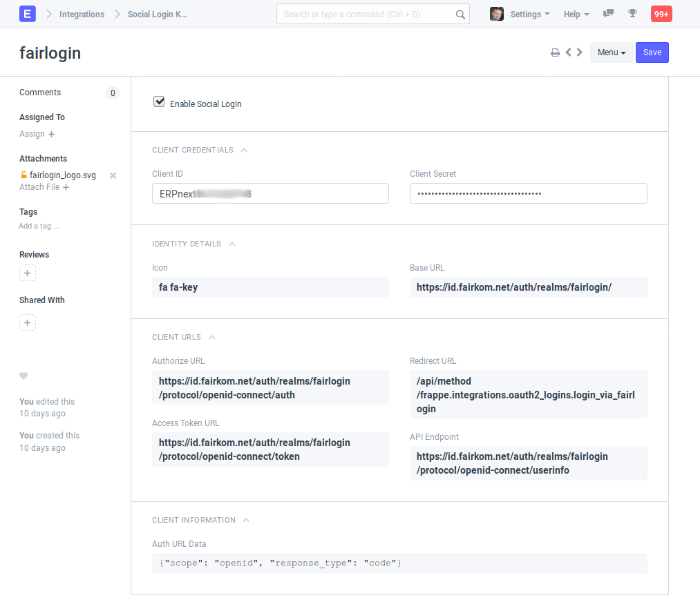
Task: Open the Settings menu
Action: 529,14
